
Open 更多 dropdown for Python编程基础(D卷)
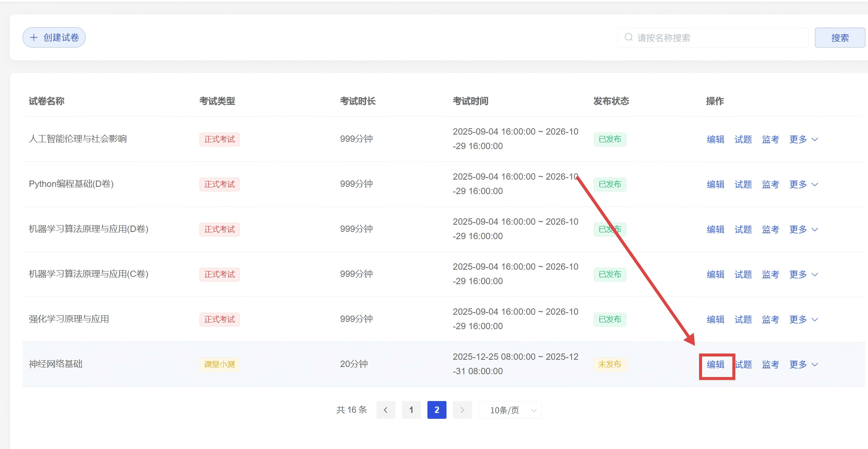[803, 184]
